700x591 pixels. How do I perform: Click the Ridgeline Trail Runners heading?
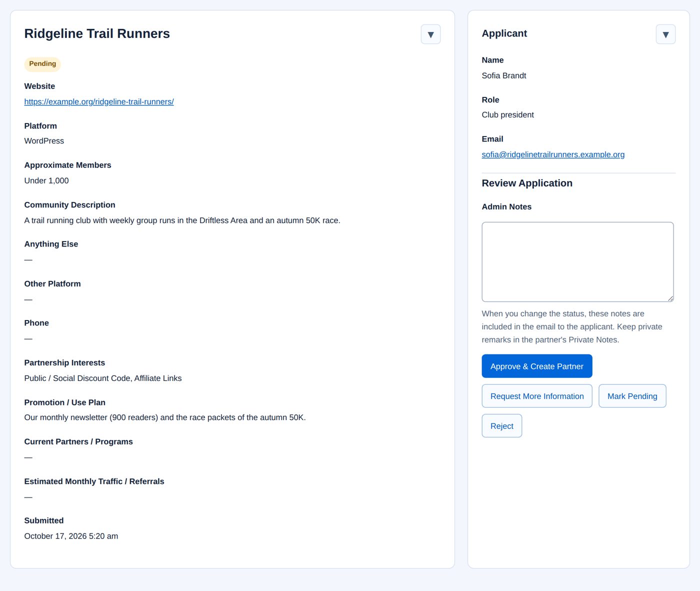(97, 33)
